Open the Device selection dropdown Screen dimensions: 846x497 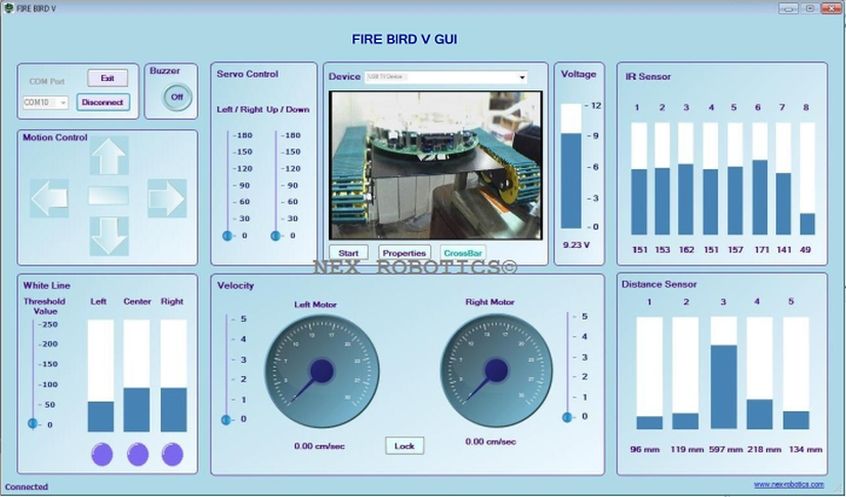tap(446, 77)
